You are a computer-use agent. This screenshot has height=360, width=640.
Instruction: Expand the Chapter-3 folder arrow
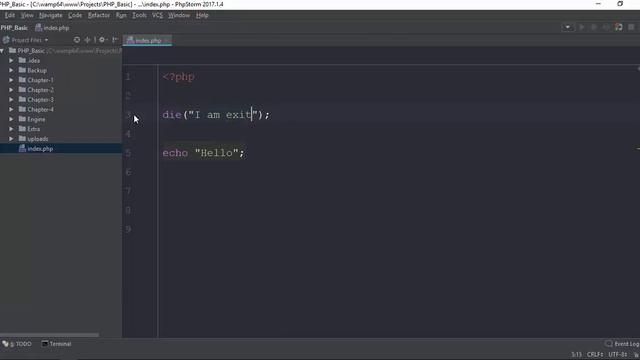[11, 100]
